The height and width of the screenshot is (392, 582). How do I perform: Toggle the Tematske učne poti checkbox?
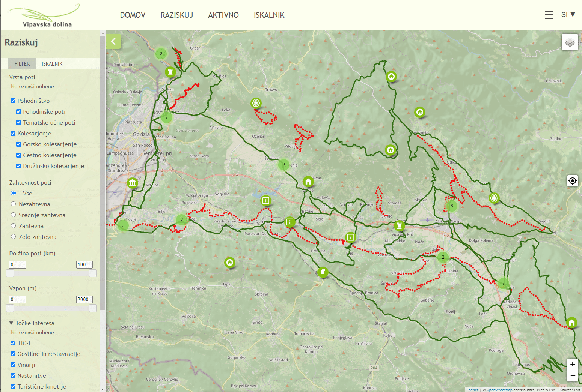(x=18, y=122)
